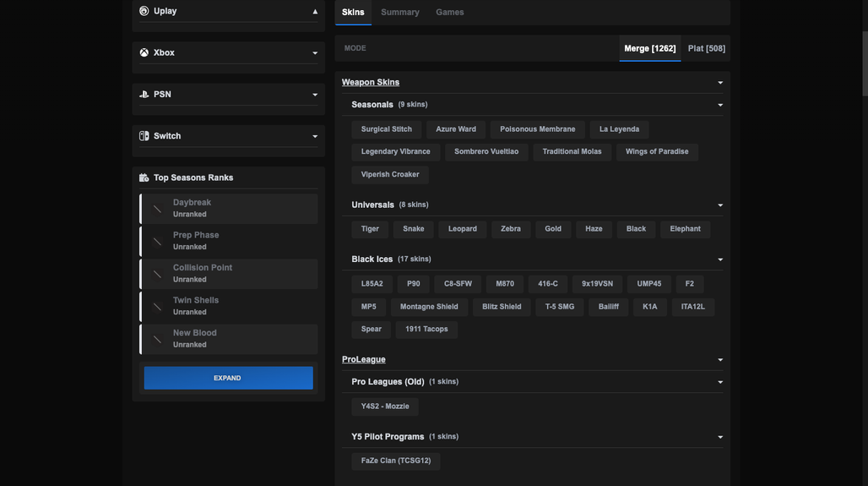
Task: Click the Nintendo Switch icon
Action: coord(144,136)
